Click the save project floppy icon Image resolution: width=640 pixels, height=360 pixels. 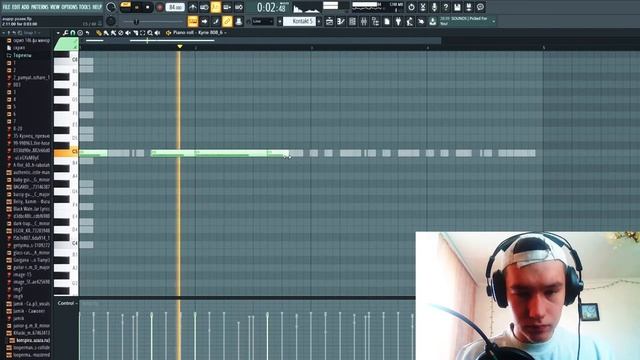457,7
